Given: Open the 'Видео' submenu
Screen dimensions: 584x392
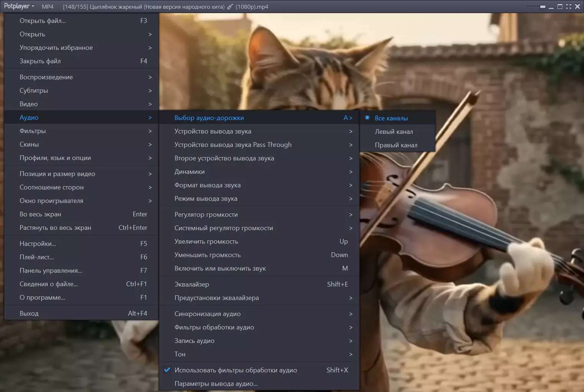Looking at the screenshot, I should [81, 104].
